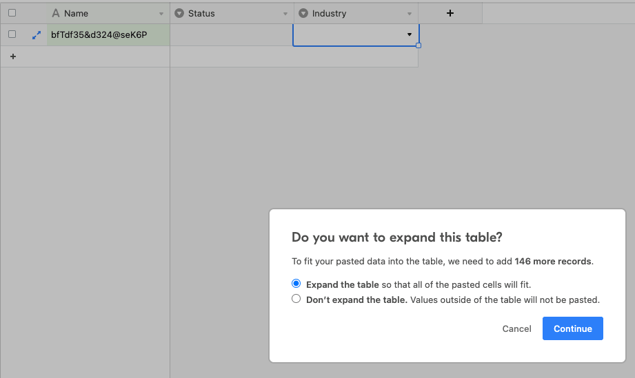Expand the Industry cell select dropdown
635x378 pixels.
coord(409,34)
